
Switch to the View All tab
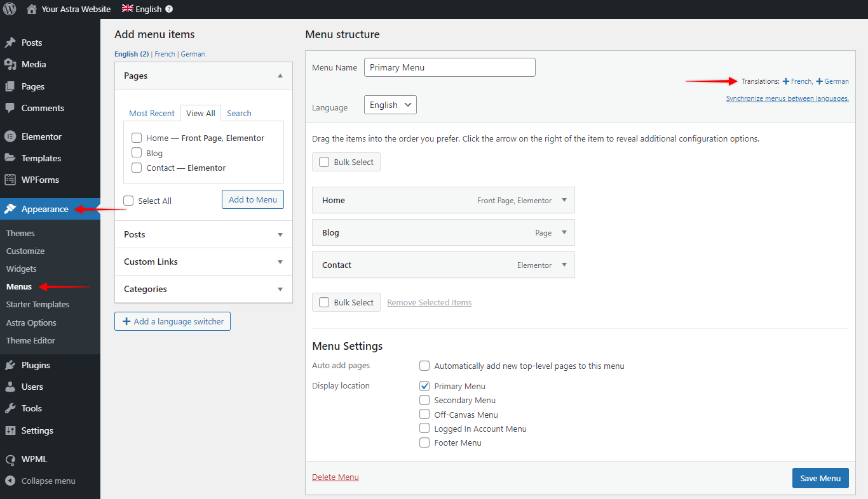[201, 113]
